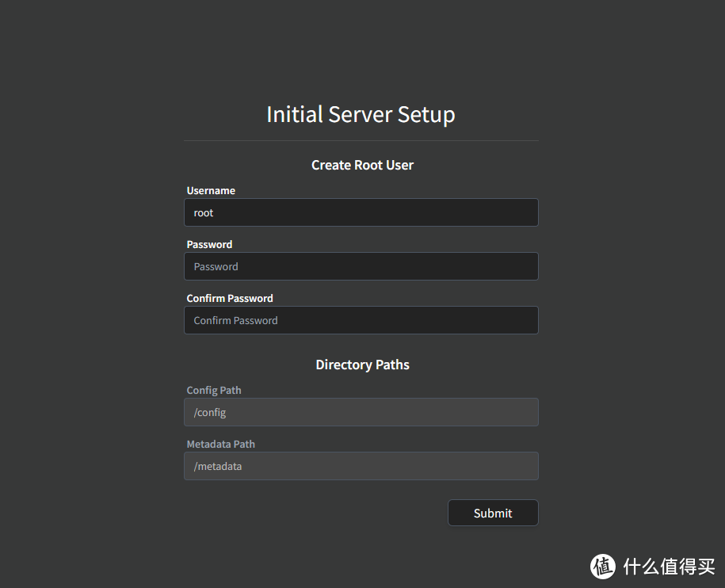
Task: Click the 什么值得买 watermark text
Action: [669, 566]
